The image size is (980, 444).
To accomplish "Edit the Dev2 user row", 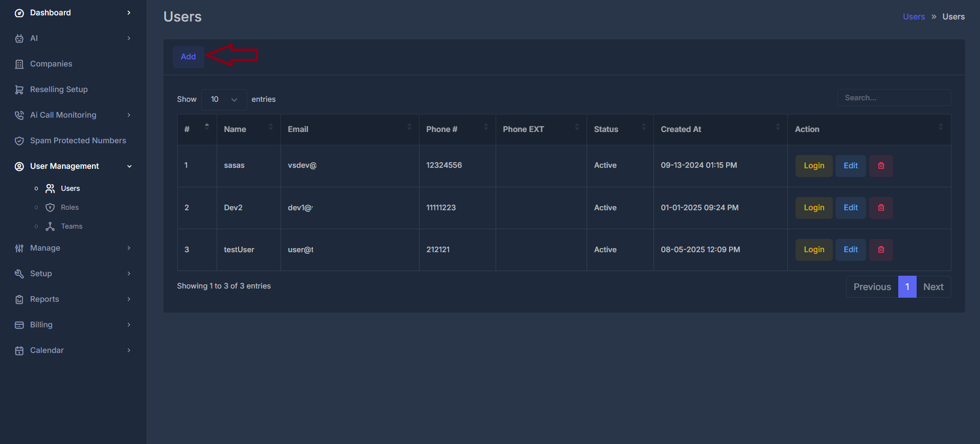I will pyautogui.click(x=851, y=208).
